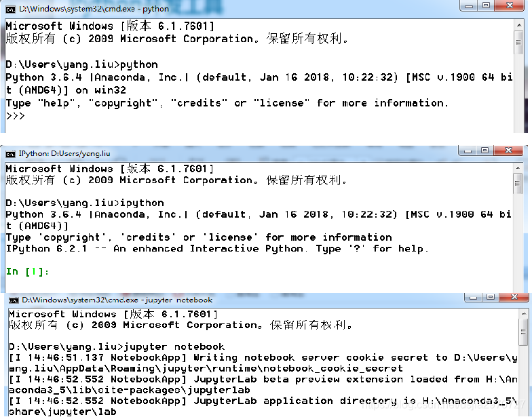Click '2009 Microsoft Corporation' line in jupyter window
This screenshot has height=417, width=532.
[180, 325]
